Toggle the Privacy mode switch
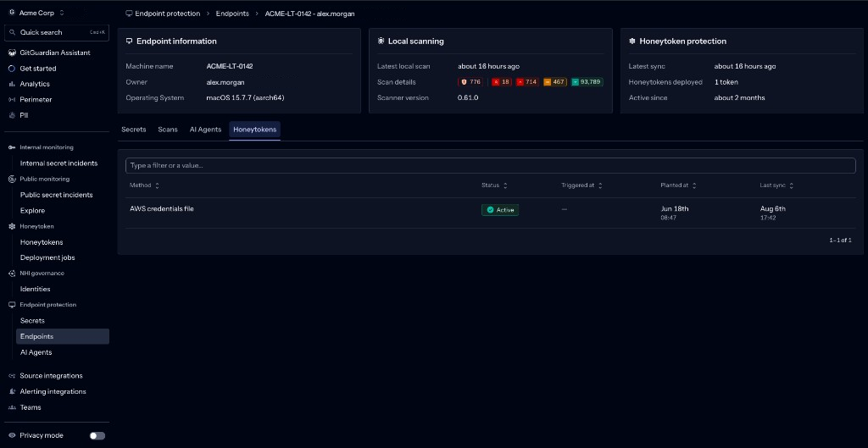This screenshot has width=868, height=448. pyautogui.click(x=97, y=436)
